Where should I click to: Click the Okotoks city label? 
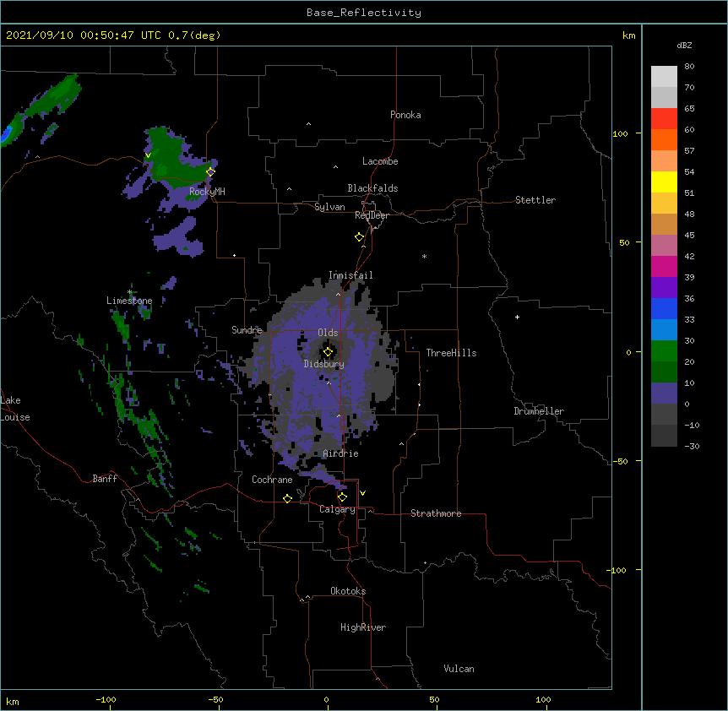point(348,591)
